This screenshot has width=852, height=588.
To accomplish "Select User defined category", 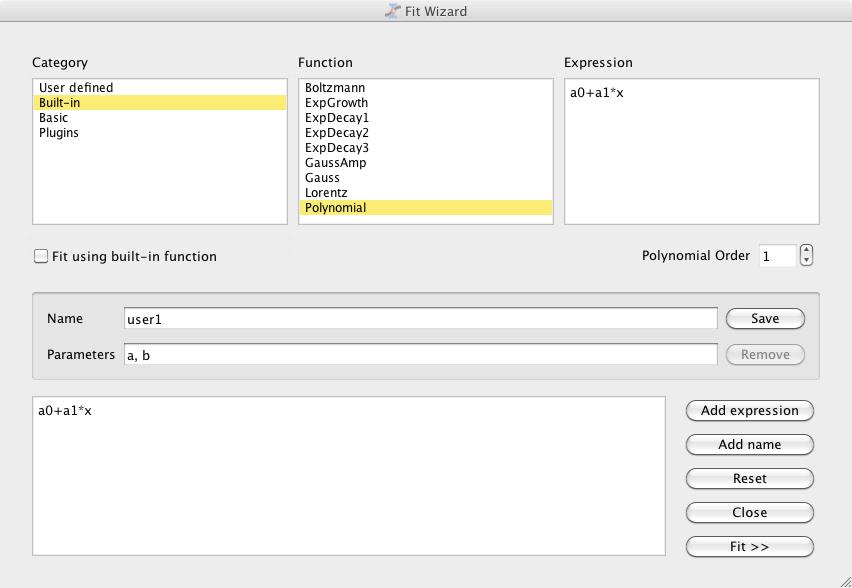I will (x=76, y=88).
